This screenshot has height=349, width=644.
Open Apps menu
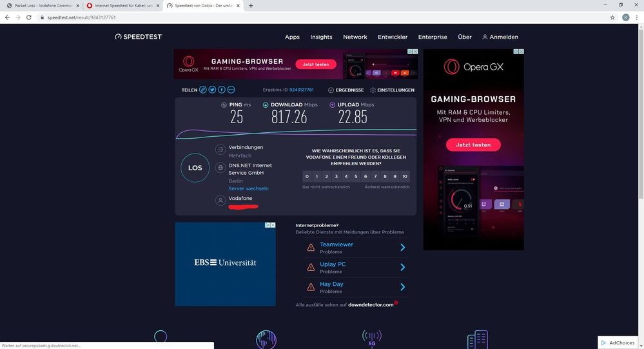292,37
